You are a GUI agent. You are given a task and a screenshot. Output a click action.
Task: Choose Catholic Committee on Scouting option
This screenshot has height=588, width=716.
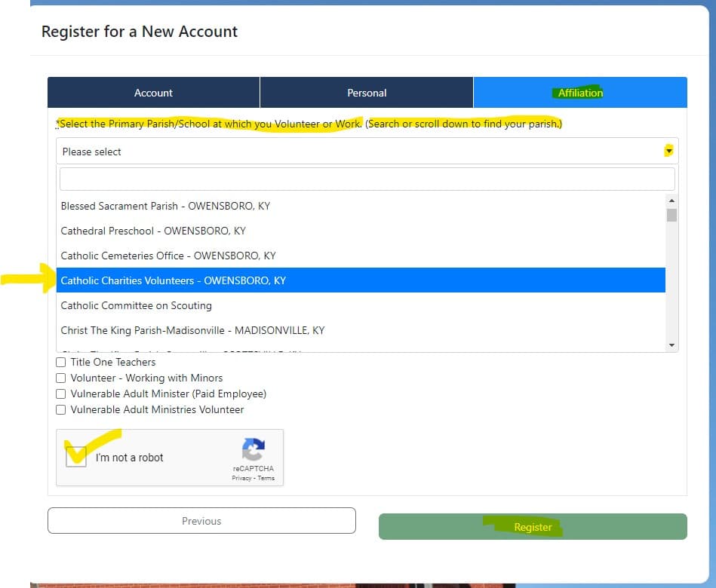click(361, 305)
